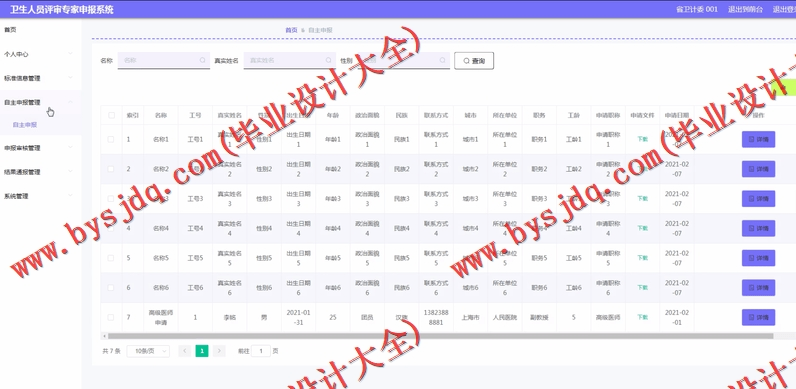Click the 2021-01-31 birth date cell
The width and height of the screenshot is (796, 389).
coord(298,317)
